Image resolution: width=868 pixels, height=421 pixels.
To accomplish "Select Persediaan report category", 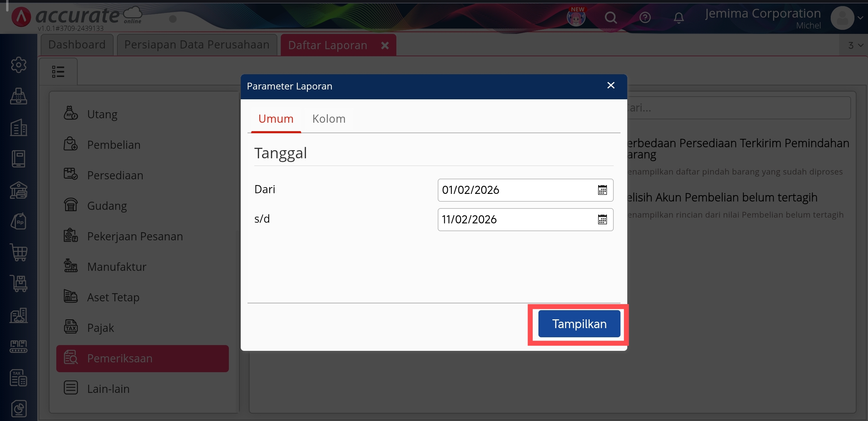I will 115,175.
